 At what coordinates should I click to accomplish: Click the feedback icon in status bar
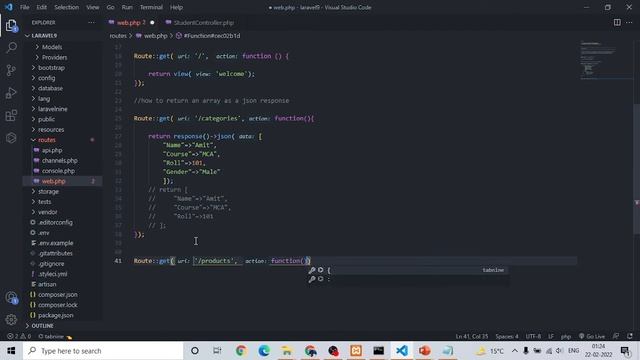point(616,336)
